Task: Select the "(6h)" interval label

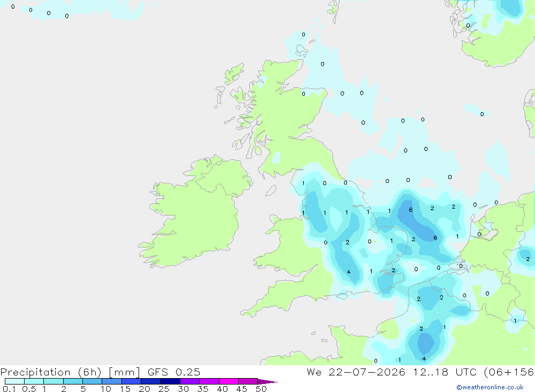Action: [x=90, y=372]
